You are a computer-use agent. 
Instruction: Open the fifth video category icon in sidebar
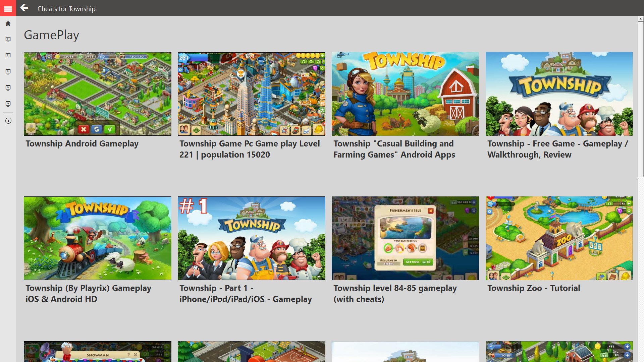[8, 104]
